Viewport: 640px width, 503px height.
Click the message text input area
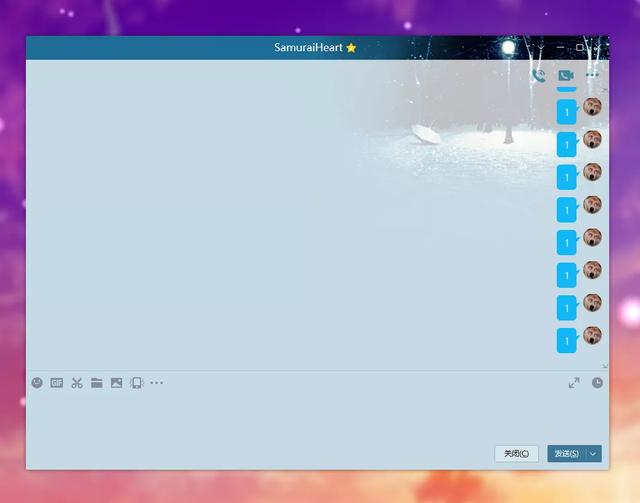coord(317,416)
